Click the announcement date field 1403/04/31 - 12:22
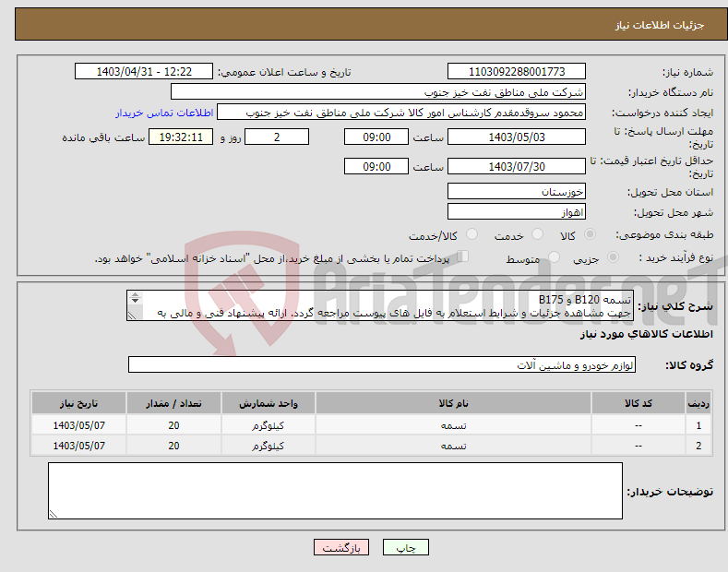 point(144,72)
